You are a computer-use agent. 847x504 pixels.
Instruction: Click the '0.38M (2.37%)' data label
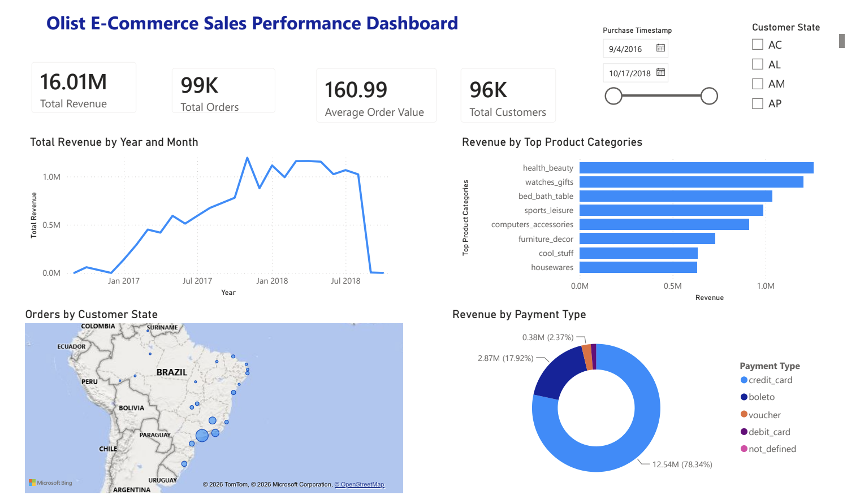(x=547, y=337)
